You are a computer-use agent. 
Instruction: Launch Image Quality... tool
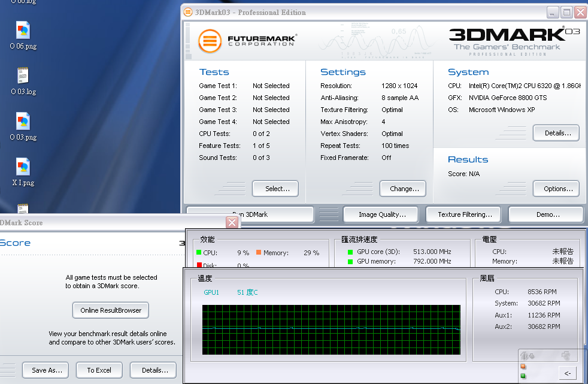382,214
